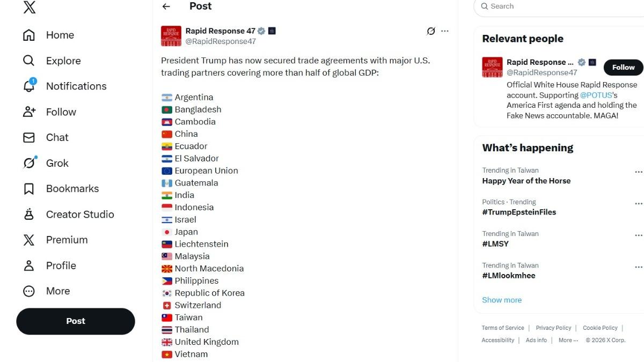The height and width of the screenshot is (362, 644).
Task: Click the Search input field
Action: pyautogui.click(x=558, y=6)
